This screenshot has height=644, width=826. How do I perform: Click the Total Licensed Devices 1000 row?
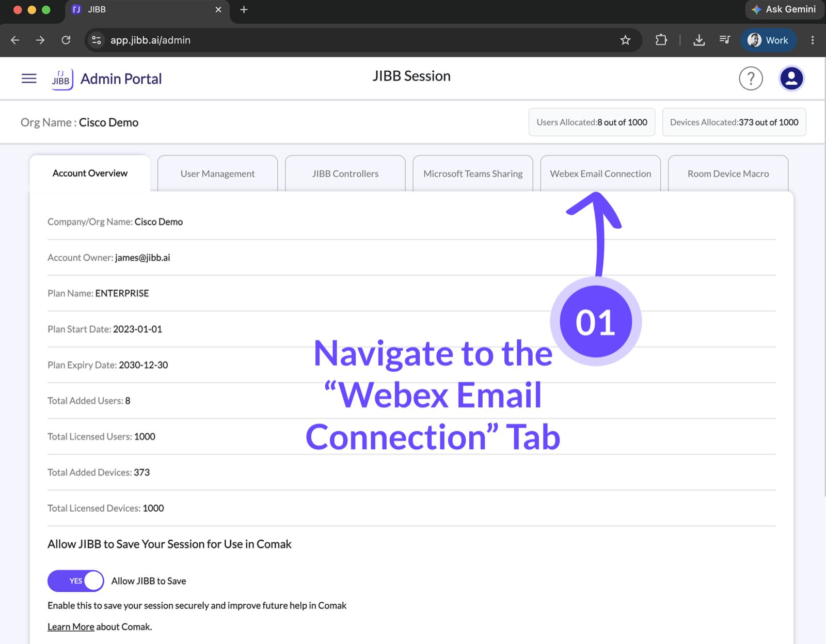411,508
